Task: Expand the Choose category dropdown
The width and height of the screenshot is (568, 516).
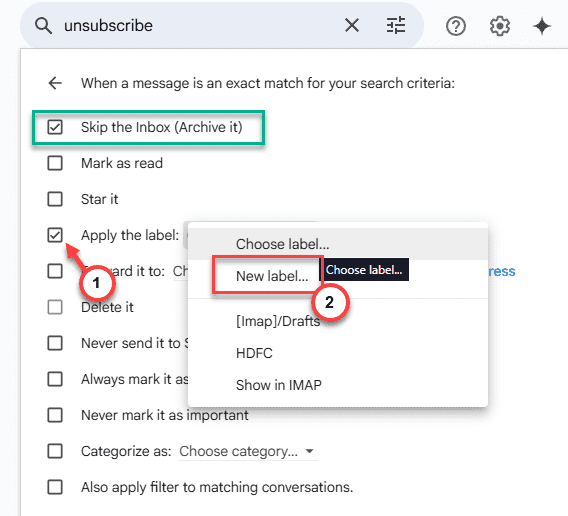Action: pos(248,452)
